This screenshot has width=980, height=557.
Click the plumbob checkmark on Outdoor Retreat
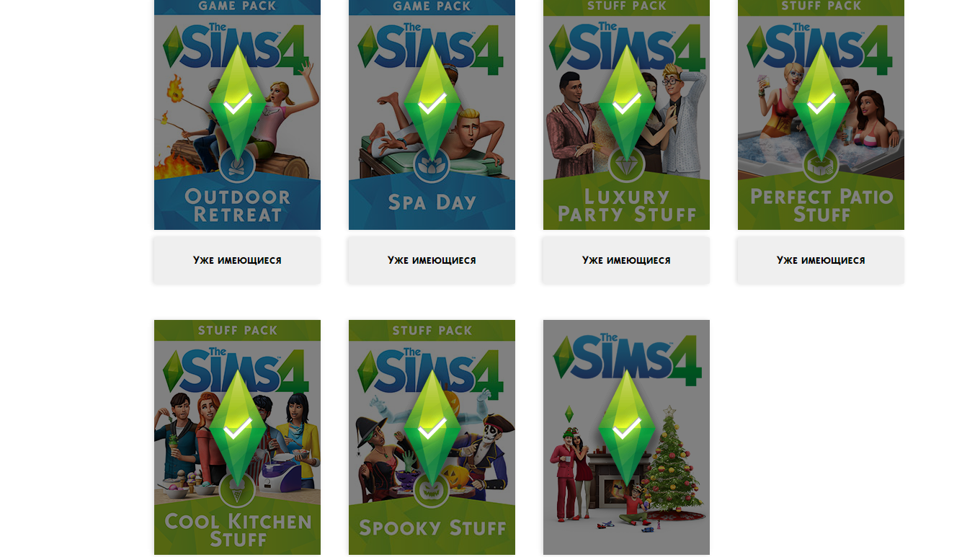[x=237, y=104]
